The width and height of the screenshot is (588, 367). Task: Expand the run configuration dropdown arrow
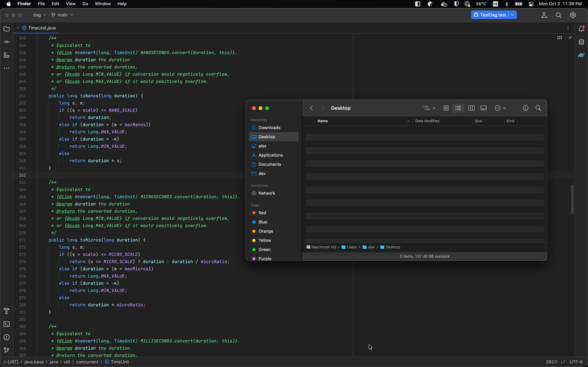[x=512, y=15]
